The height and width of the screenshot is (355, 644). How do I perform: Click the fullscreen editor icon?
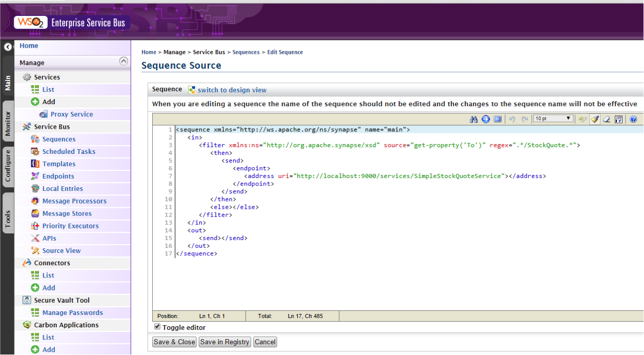point(497,119)
